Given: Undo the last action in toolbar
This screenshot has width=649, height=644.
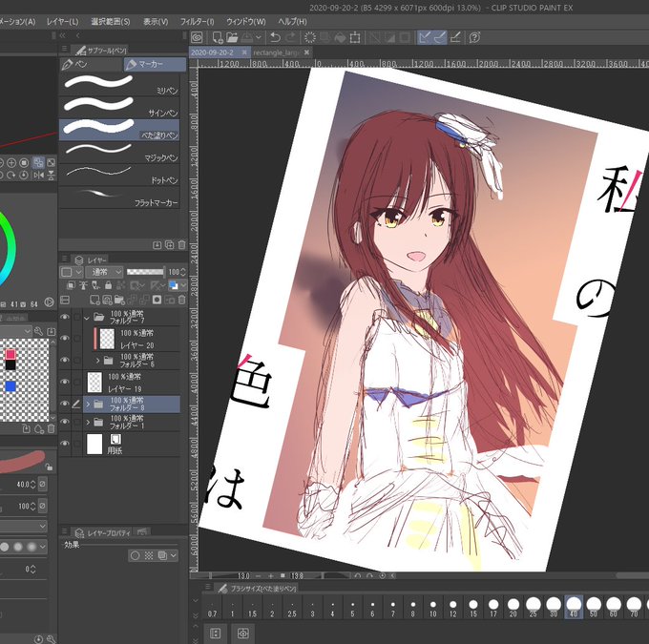Looking at the screenshot, I should 275,37.
